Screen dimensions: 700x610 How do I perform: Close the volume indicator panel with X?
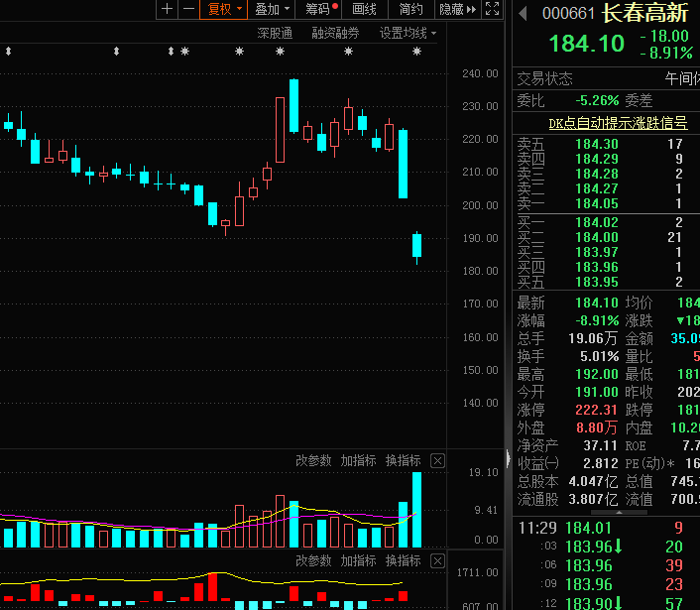click(437, 461)
